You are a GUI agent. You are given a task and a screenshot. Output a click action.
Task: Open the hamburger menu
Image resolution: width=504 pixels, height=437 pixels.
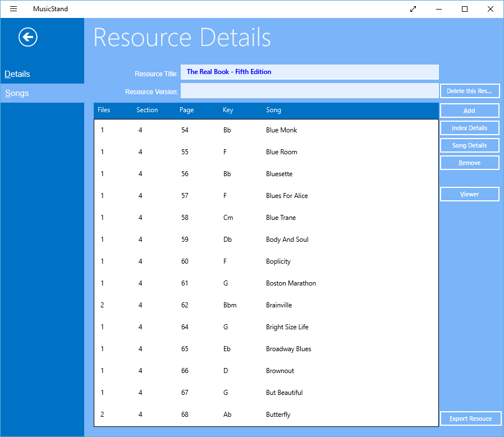pos(13,8)
